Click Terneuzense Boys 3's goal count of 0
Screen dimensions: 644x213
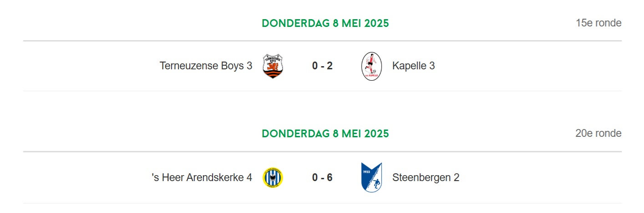[315, 66]
